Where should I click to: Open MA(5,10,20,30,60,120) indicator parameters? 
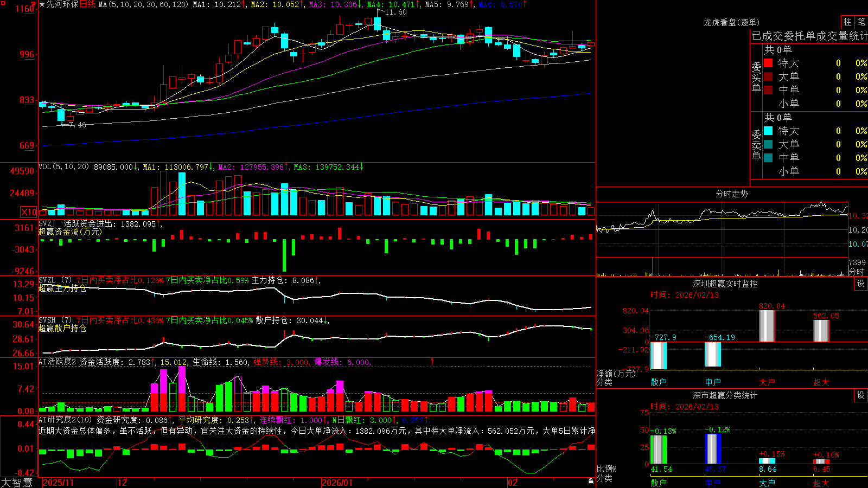pyautogui.click(x=143, y=4)
